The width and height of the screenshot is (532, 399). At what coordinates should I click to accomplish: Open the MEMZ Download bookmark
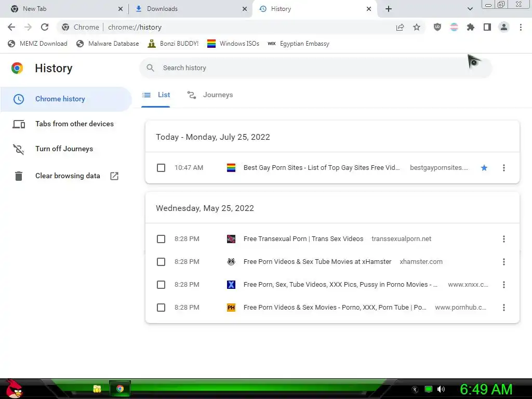(37, 44)
